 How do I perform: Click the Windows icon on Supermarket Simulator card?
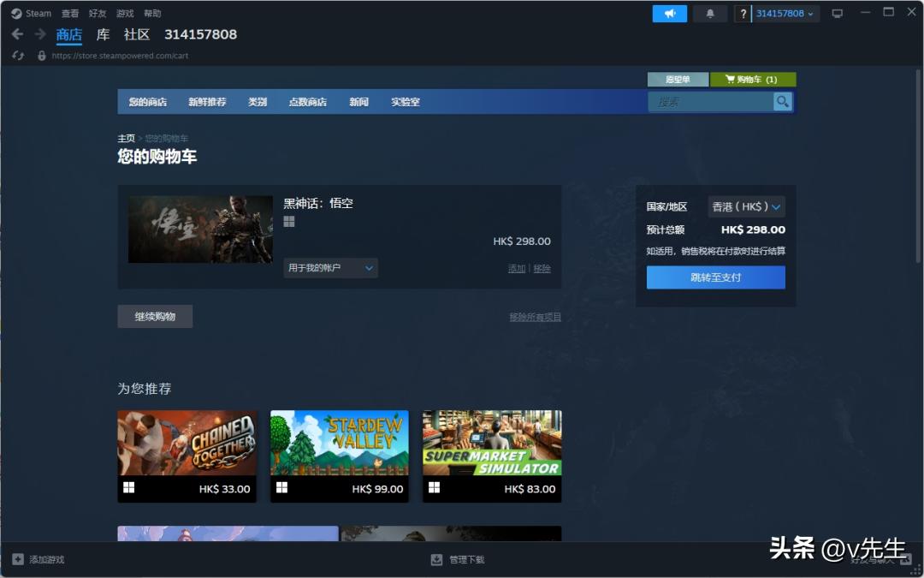point(435,487)
